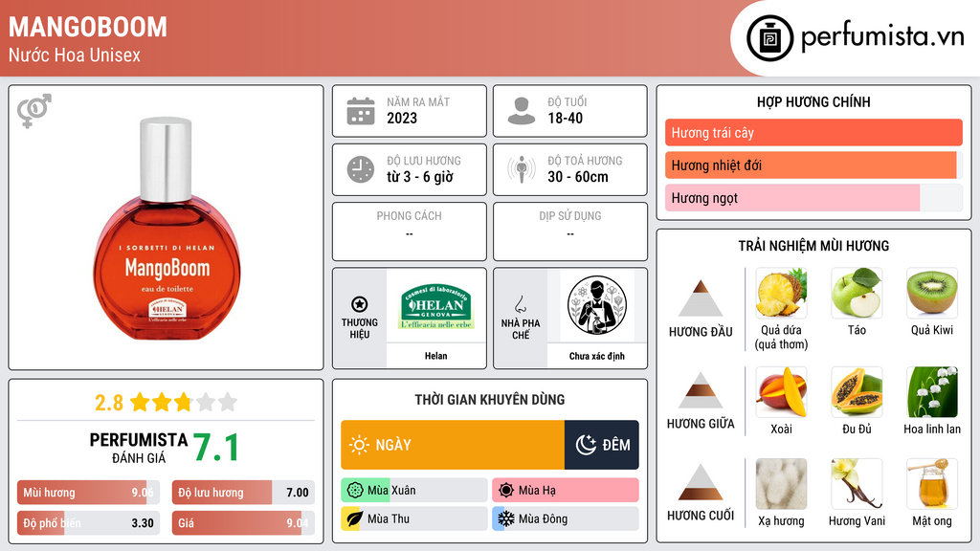Select the Mật ong honey note image

coord(932,484)
